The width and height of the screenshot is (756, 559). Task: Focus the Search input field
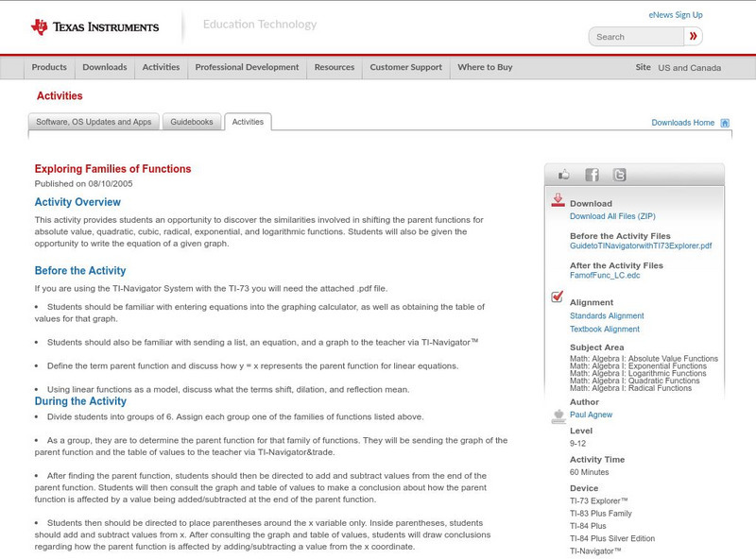pyautogui.click(x=636, y=37)
